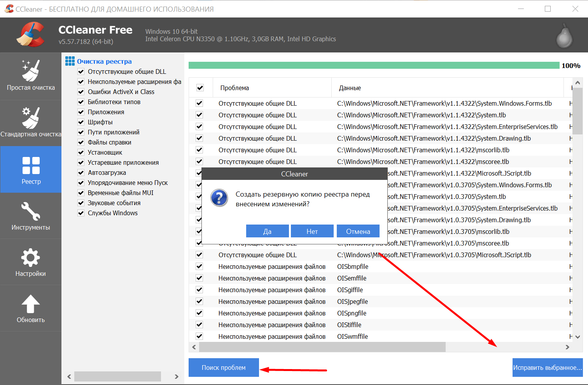Select the Стандартная очистка broom icon
Viewport: 588px width, 385px height.
(31, 118)
